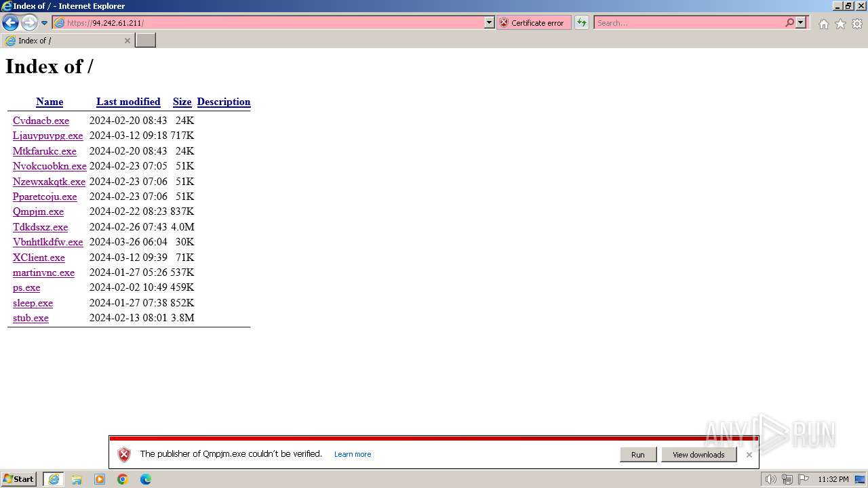This screenshot has height=488, width=868.
Task: Open the Windows Start menu
Action: click(x=19, y=479)
